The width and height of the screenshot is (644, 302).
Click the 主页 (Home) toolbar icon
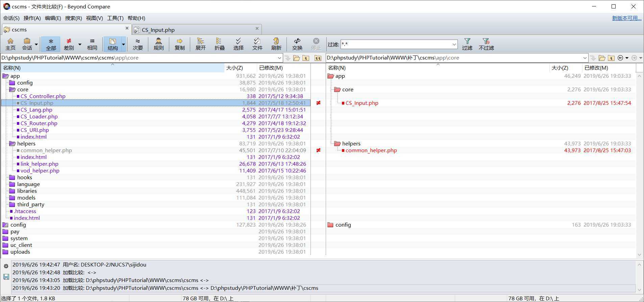click(10, 44)
